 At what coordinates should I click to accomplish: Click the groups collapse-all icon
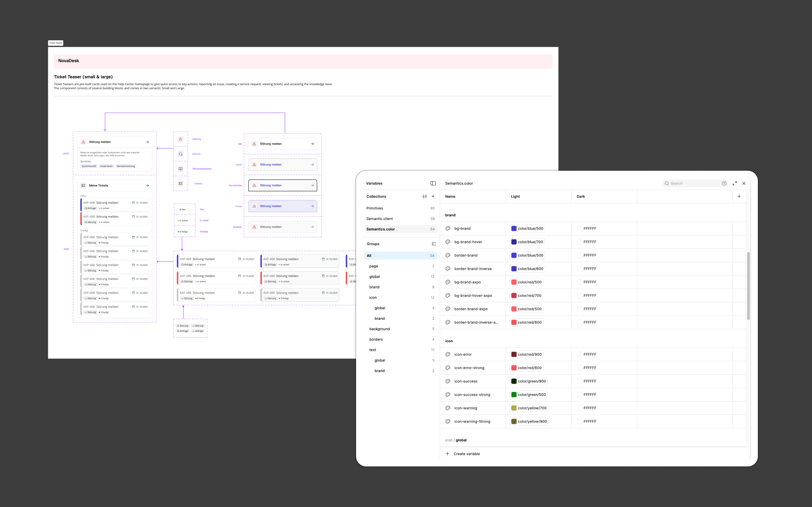click(x=434, y=244)
